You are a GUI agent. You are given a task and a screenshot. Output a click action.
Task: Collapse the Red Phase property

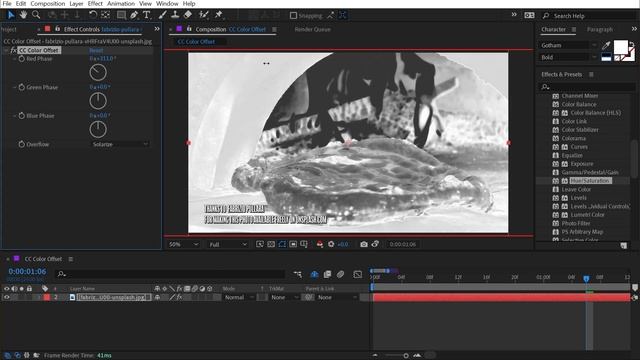point(14,59)
